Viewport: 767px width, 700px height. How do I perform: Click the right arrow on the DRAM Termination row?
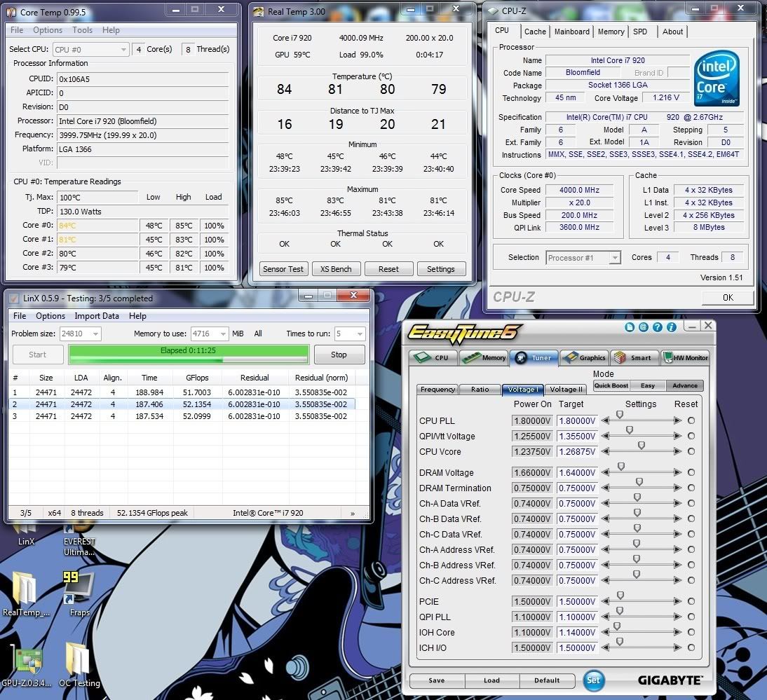pos(677,488)
